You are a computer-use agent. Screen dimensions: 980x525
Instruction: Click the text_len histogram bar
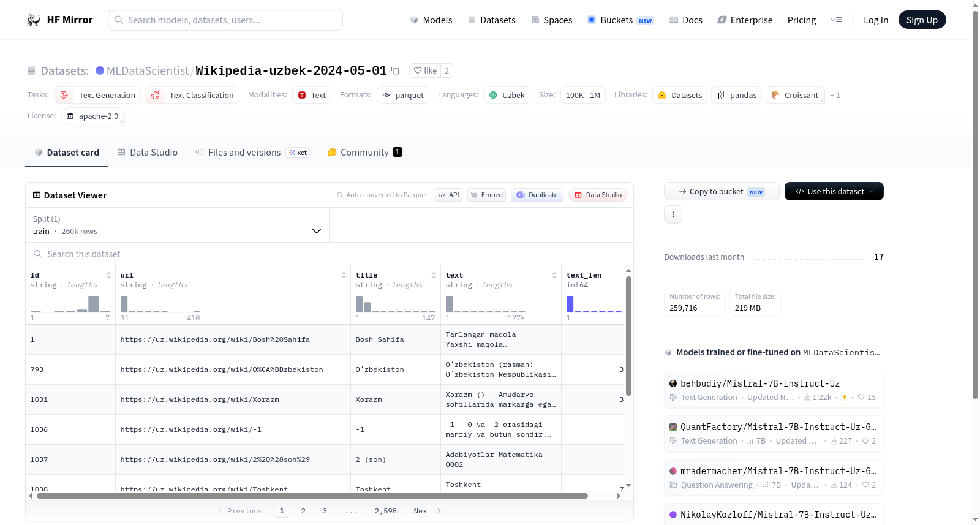(570, 304)
